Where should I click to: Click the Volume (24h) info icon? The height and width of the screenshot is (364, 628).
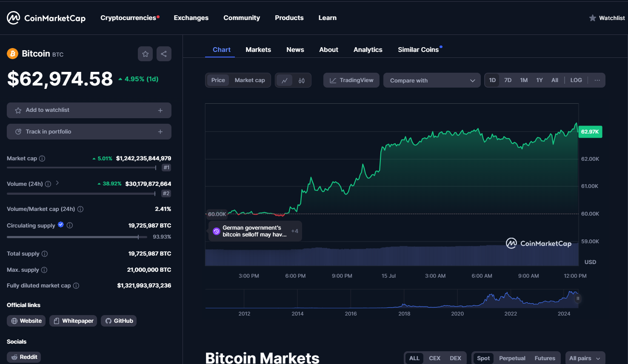coord(48,184)
